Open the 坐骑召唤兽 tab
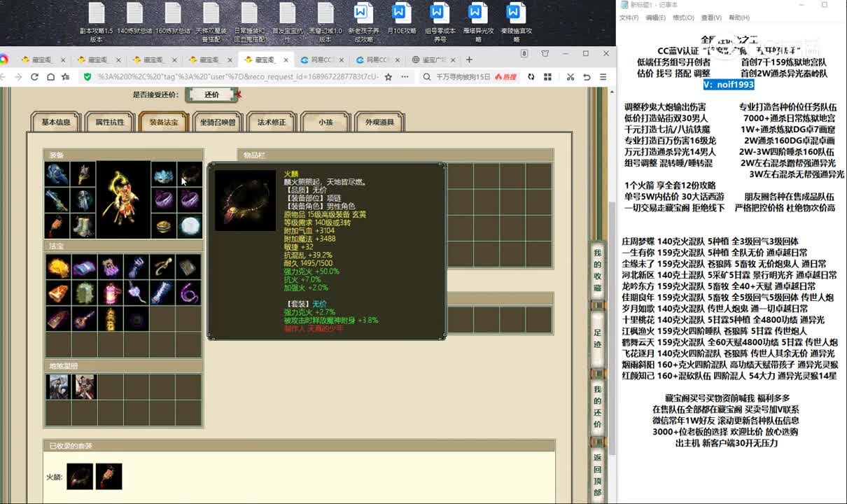Image resolution: width=847 pixels, height=504 pixels. point(218,122)
